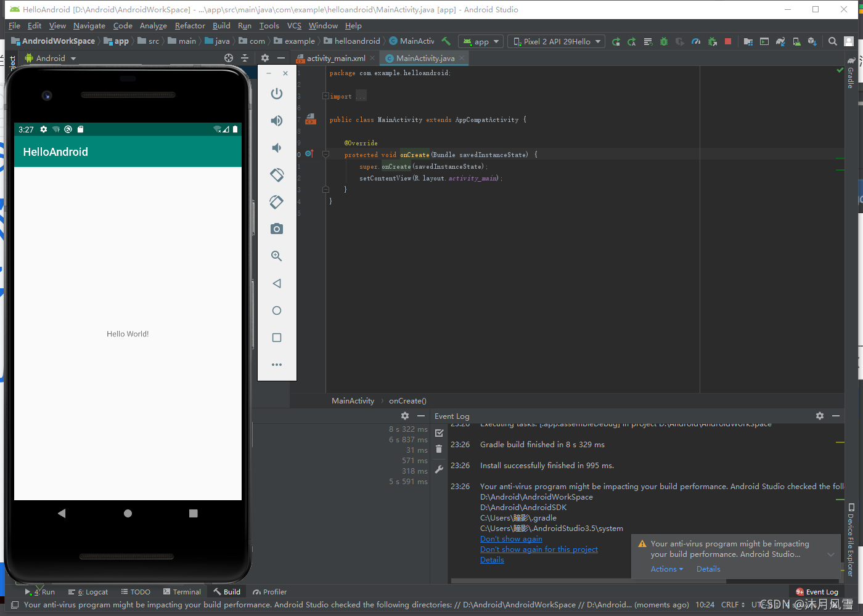The image size is (863, 616).
Task: Toggle the Build tool window button
Action: (x=227, y=592)
